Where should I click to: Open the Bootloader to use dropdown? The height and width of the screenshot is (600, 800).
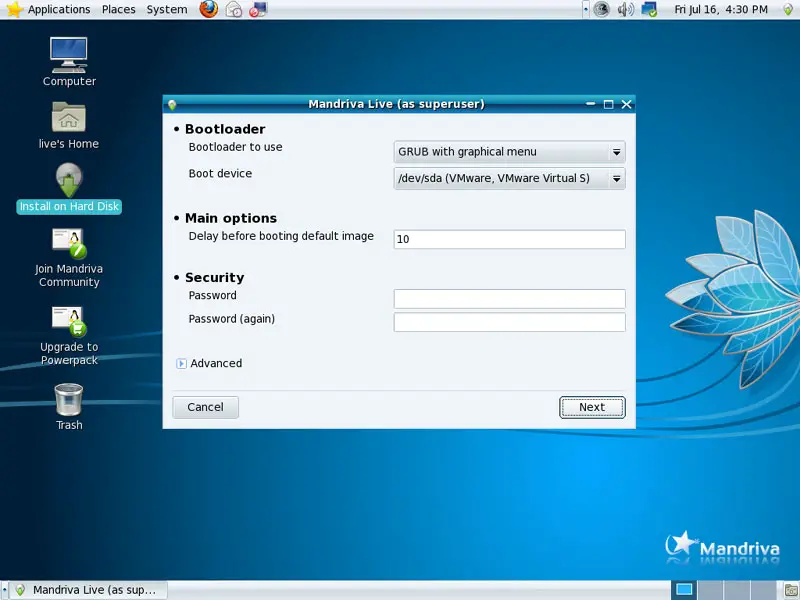pos(509,152)
